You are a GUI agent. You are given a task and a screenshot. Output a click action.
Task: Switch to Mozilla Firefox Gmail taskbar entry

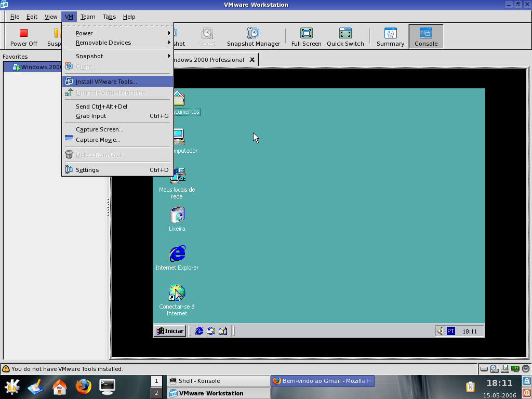(x=322, y=381)
